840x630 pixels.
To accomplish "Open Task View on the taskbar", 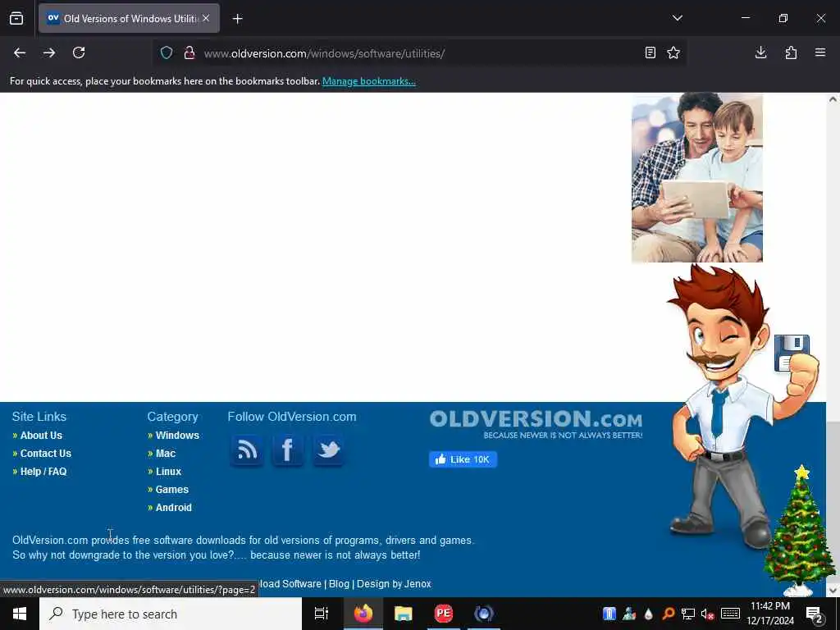I will pos(322,614).
